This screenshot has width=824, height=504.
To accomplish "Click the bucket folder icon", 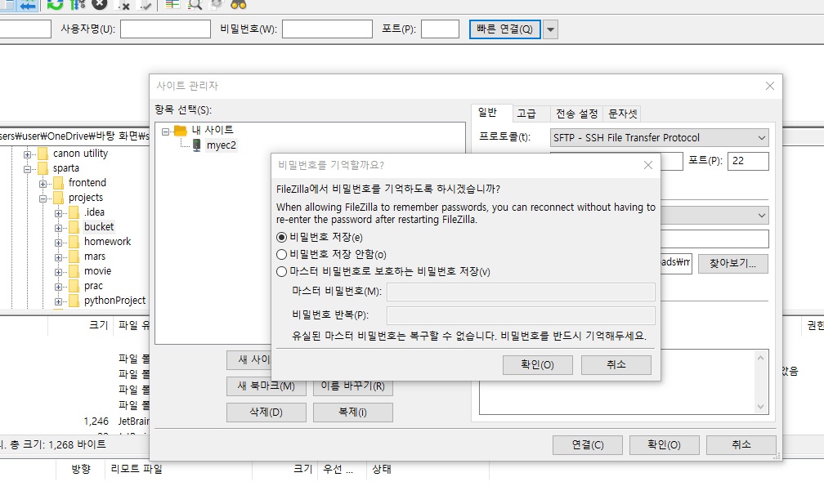I will (x=74, y=227).
